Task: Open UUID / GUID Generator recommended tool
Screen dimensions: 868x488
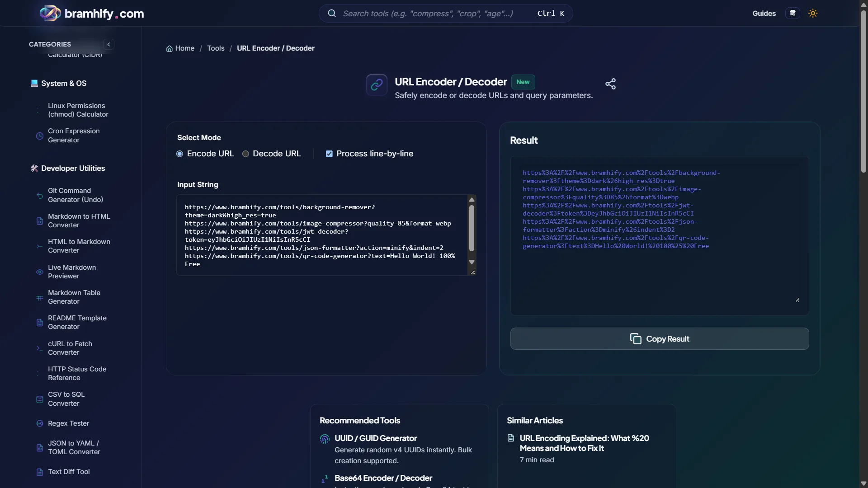Action: pyautogui.click(x=376, y=439)
